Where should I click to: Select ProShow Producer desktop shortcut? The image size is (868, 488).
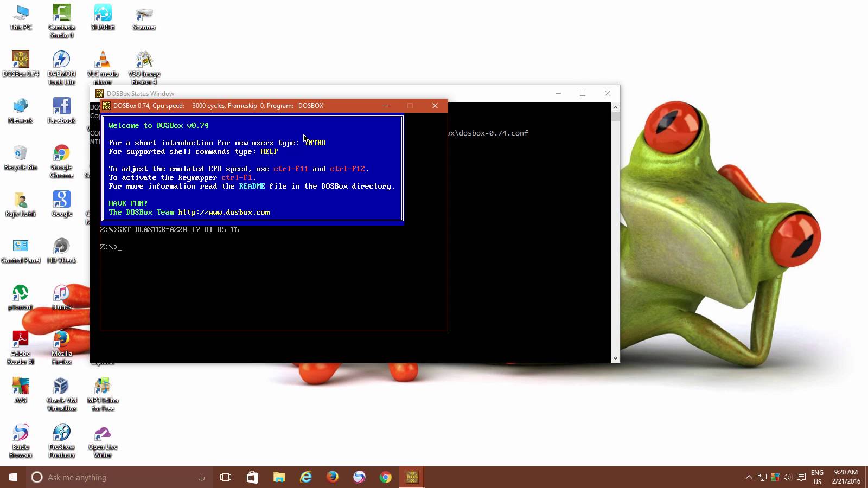click(61, 441)
